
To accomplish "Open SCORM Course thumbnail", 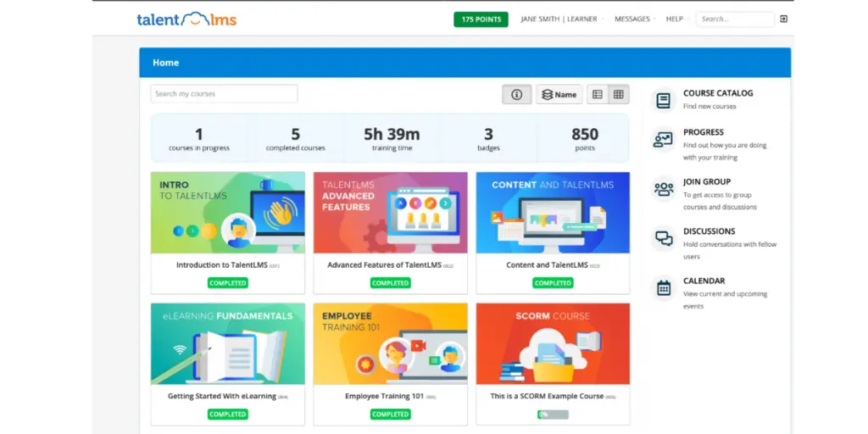I will [553, 344].
